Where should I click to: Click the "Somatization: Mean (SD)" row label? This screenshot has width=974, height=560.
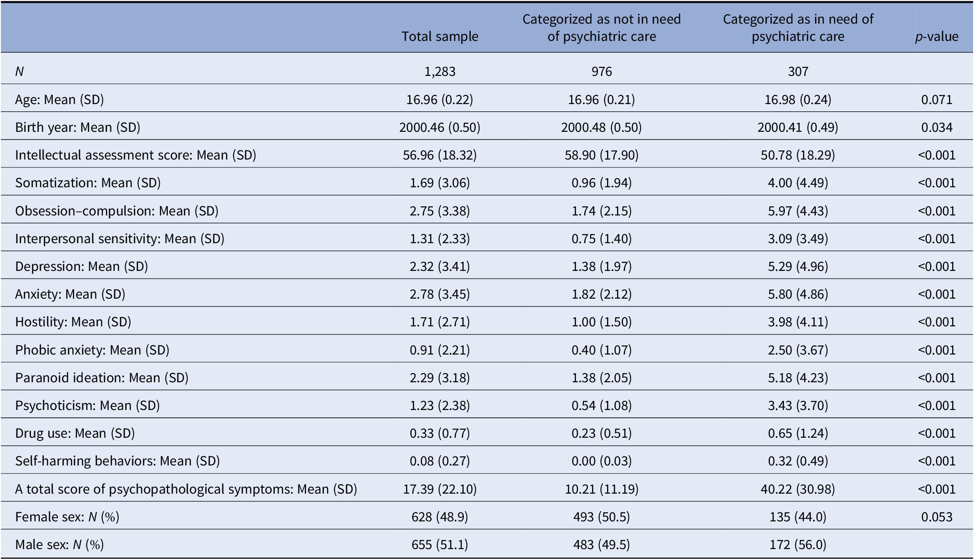88,183
